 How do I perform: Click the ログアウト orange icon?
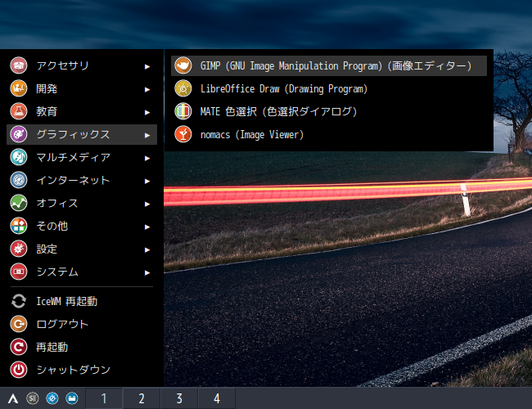[19, 324]
